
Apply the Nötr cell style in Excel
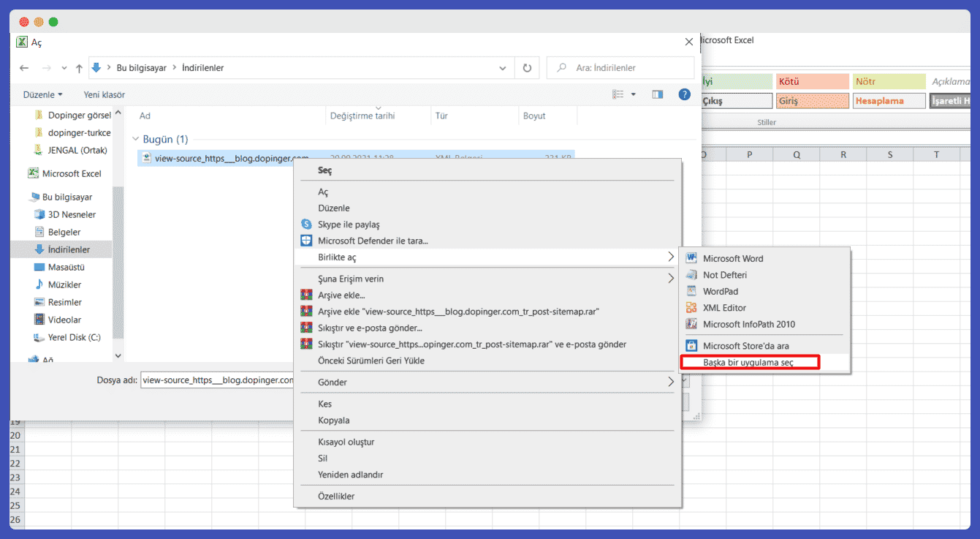(x=889, y=82)
